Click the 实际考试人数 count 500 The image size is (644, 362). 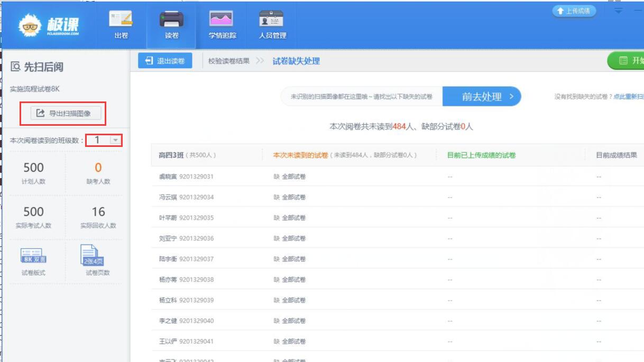click(x=33, y=212)
